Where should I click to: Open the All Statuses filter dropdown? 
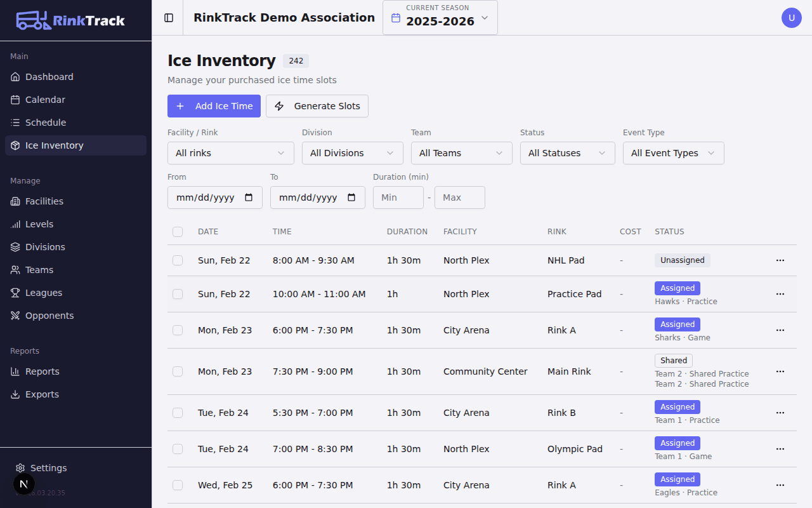[567, 153]
